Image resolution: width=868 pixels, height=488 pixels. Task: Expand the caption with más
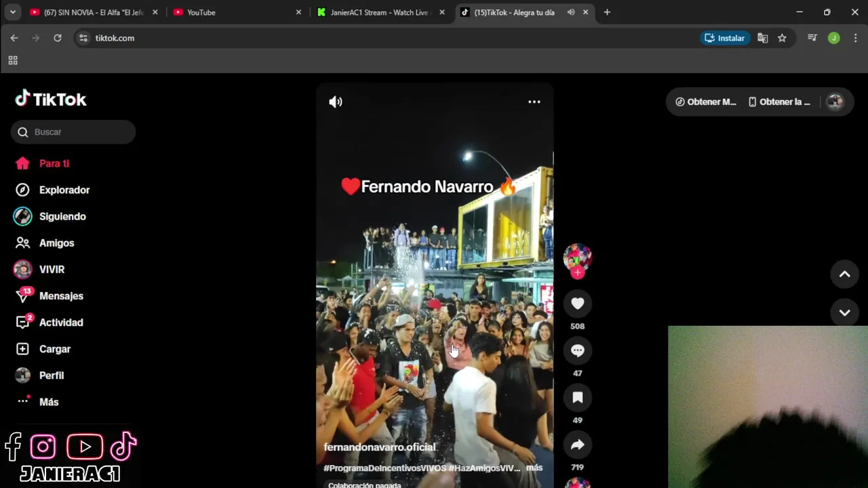point(534,468)
